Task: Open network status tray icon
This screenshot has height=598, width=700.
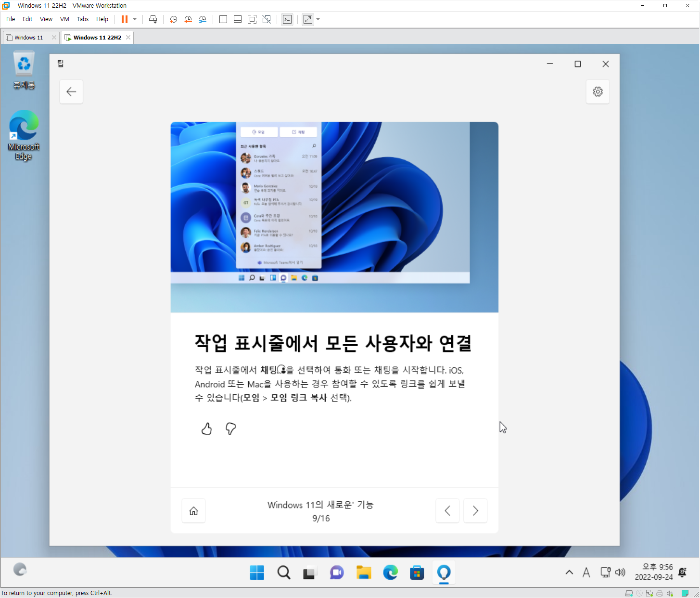Action: (x=605, y=572)
